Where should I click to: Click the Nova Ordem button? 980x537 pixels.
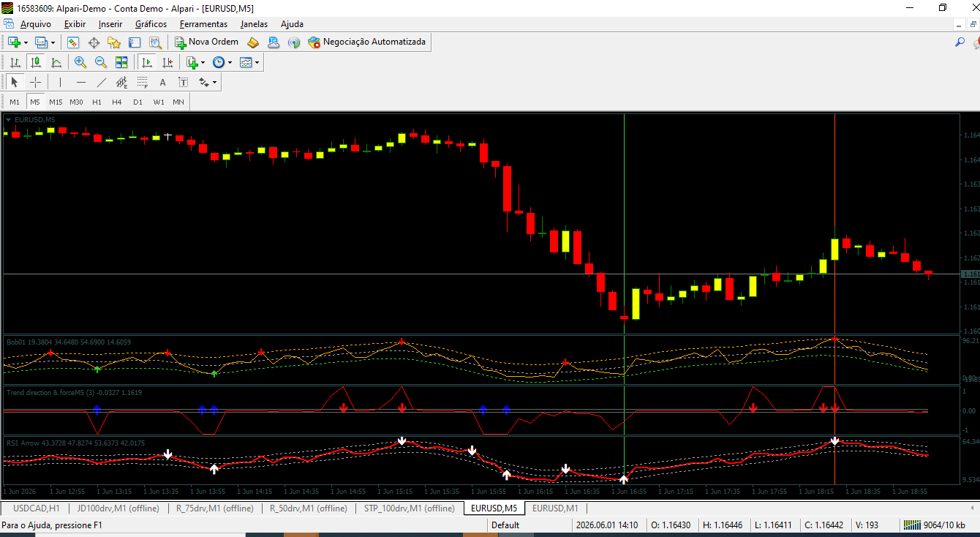point(207,42)
